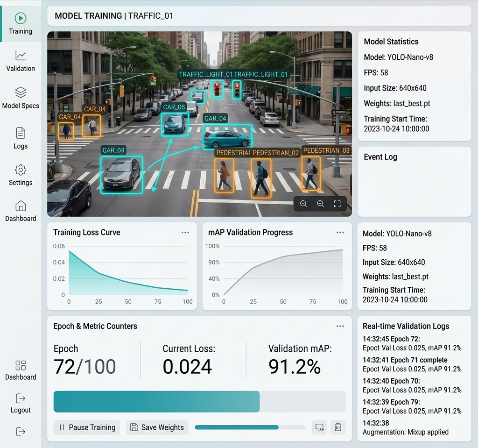Image resolution: width=478 pixels, height=448 pixels.
Task: Expand detection preview to fullscreen
Action: click(337, 204)
